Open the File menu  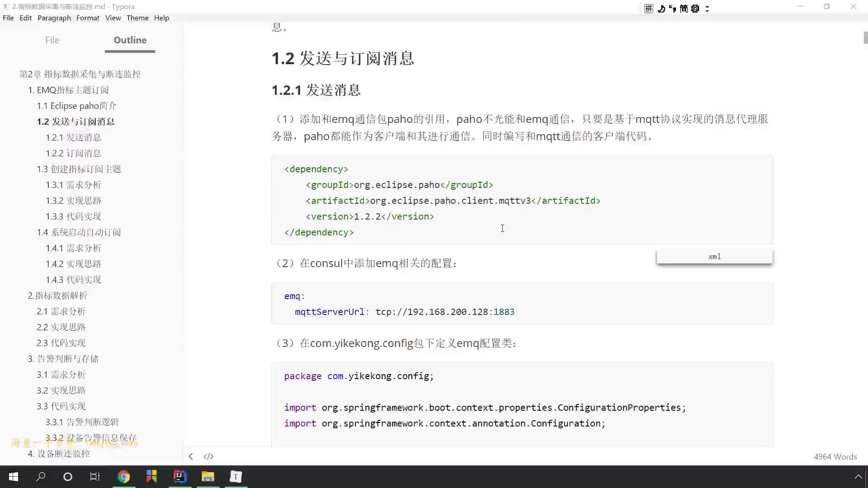point(8,18)
